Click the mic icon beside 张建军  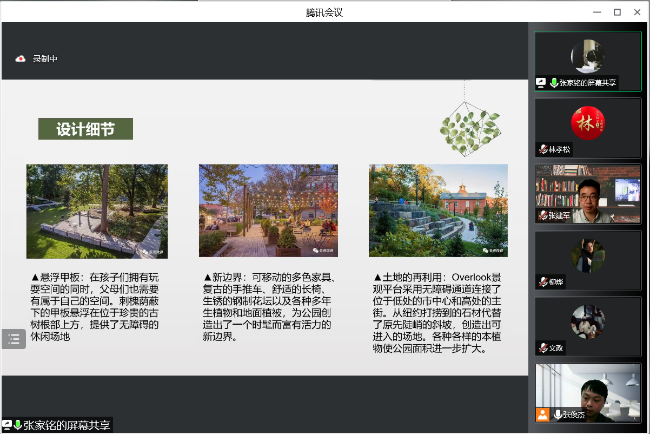pyautogui.click(x=543, y=215)
